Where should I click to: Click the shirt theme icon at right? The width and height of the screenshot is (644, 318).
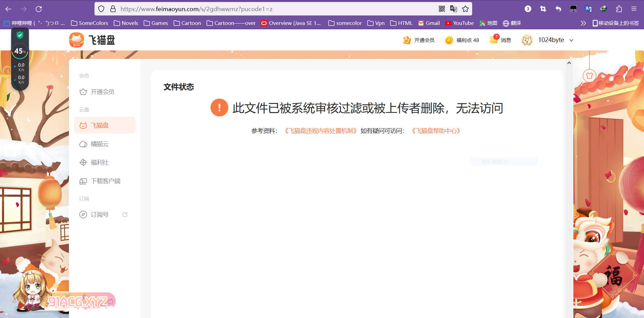[589, 76]
